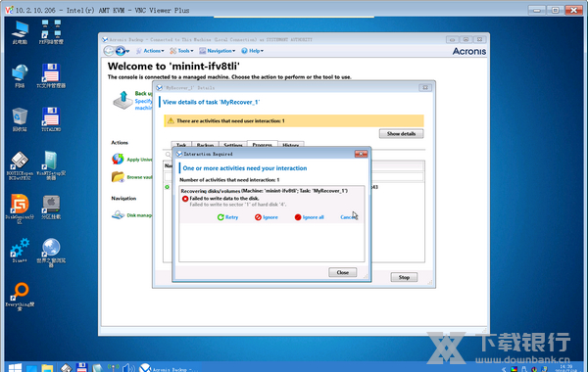Click the wireless network icon in taskbar
This screenshot has width=588, height=372.
[x=114, y=368]
